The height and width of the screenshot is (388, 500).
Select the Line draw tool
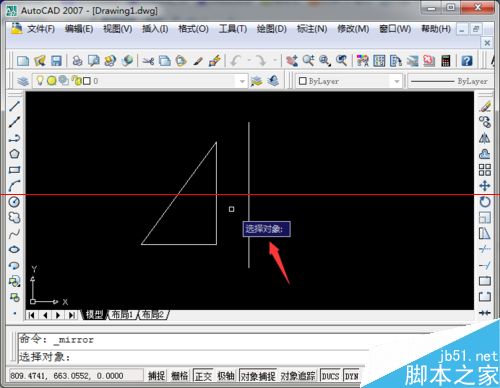(14, 106)
